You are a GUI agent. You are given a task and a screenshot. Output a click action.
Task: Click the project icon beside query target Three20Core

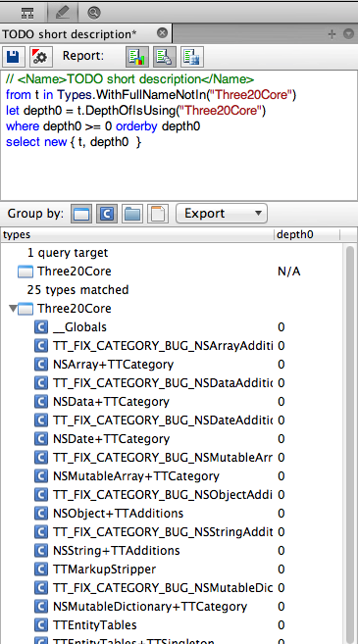point(26,272)
